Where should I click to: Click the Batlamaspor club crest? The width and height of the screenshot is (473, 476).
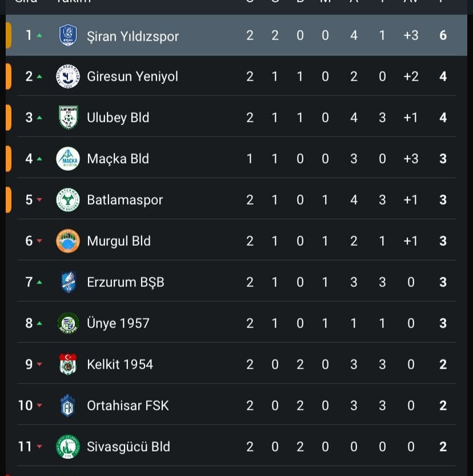[x=68, y=200]
